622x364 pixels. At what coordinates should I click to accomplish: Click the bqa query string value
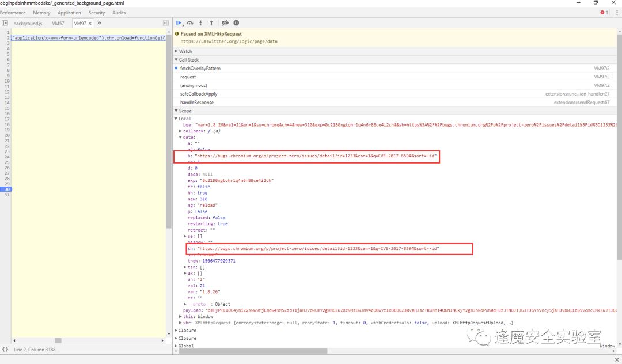click(406, 125)
